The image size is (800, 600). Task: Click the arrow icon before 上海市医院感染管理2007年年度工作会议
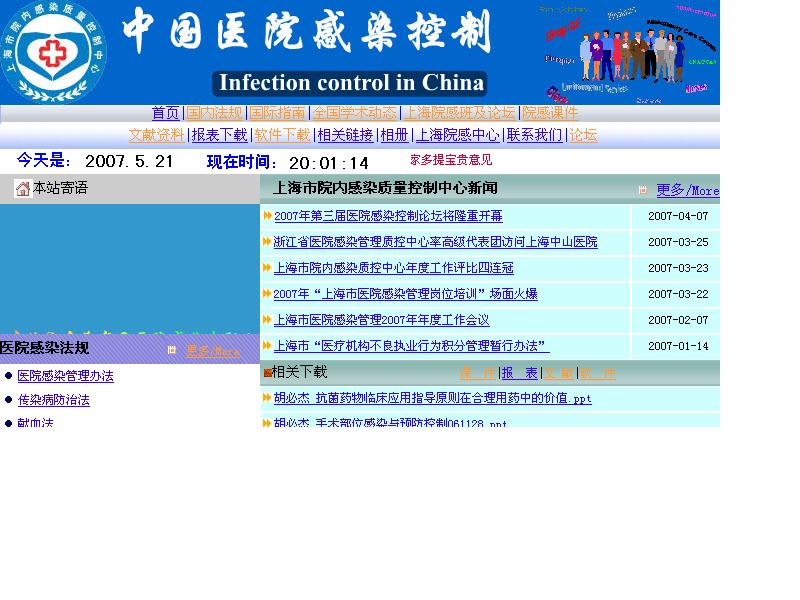click(266, 320)
